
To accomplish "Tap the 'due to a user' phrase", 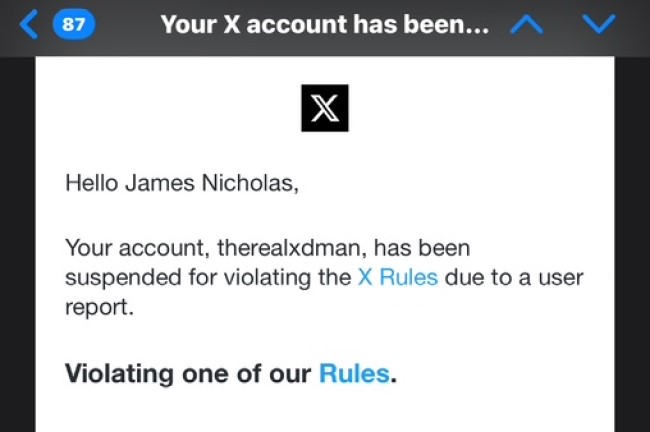I will (x=514, y=277).
